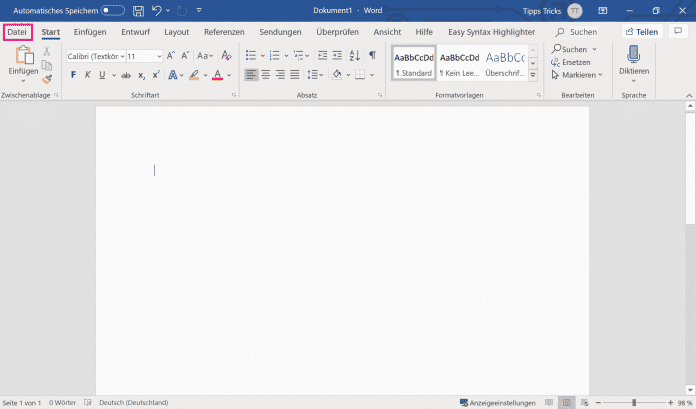Open the font name dropdown showing Calibri

pyautogui.click(x=95, y=56)
